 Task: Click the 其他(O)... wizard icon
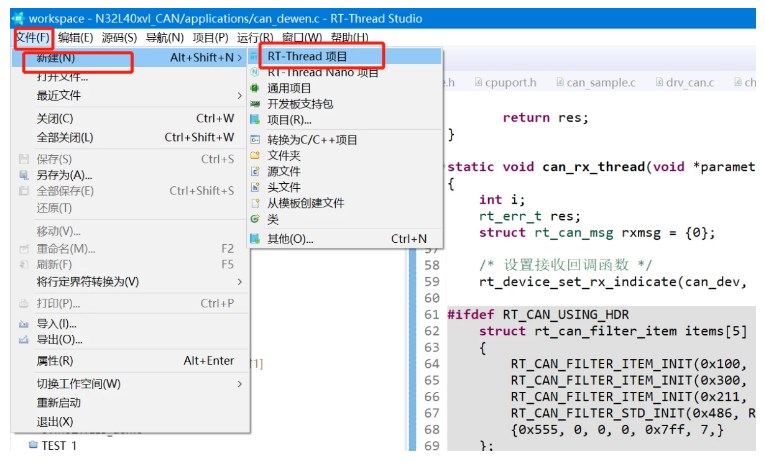[255, 239]
